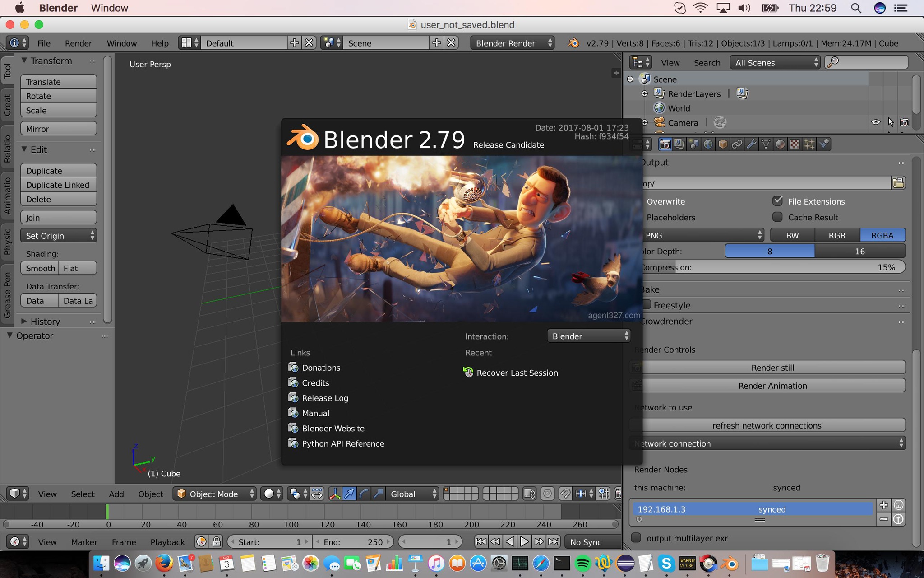Click the proportional editing circle icon

point(547,494)
